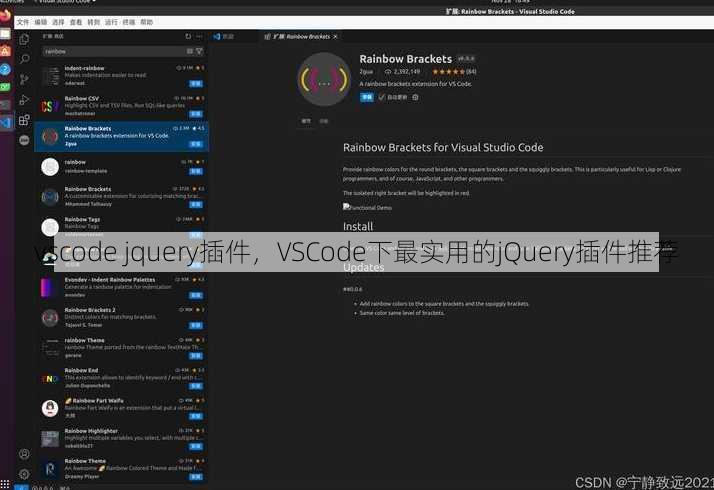Switch to the Welcome tab with VS Code icon
714x490 pixels.
(224, 36)
